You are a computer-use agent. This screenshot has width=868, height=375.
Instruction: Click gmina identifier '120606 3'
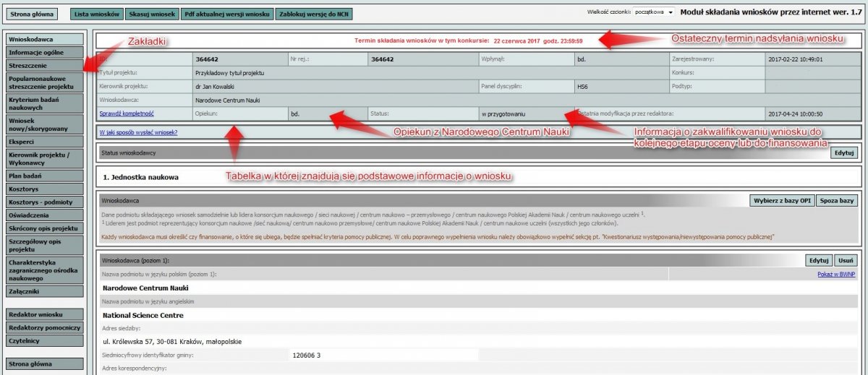(x=307, y=355)
